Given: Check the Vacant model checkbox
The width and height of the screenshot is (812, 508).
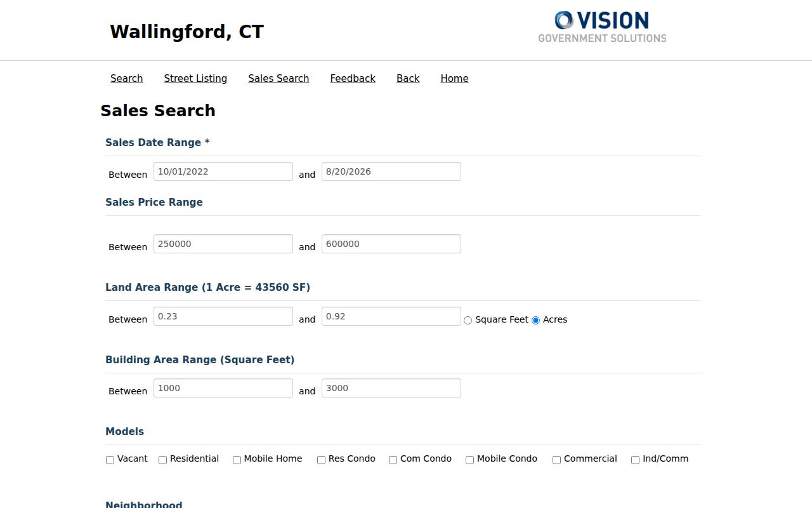Looking at the screenshot, I should [110, 460].
